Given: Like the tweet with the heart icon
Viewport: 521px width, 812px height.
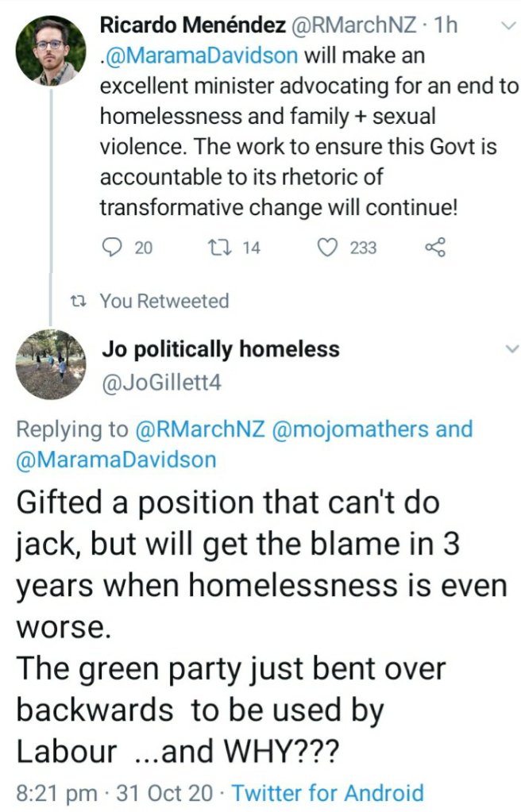Looking at the screenshot, I should [326, 248].
